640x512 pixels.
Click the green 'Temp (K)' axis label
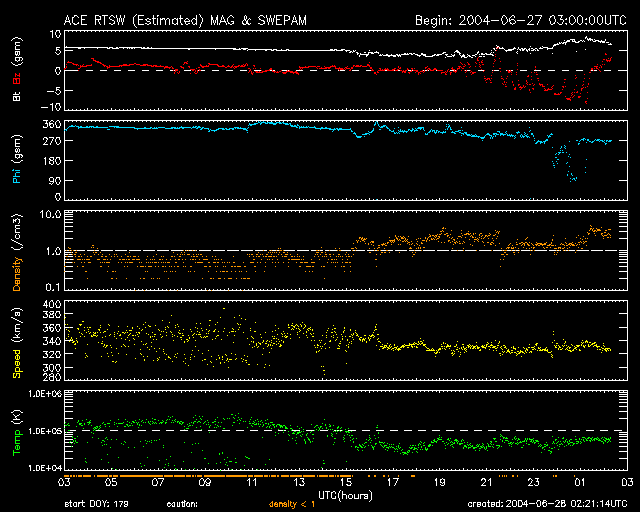pos(17,432)
